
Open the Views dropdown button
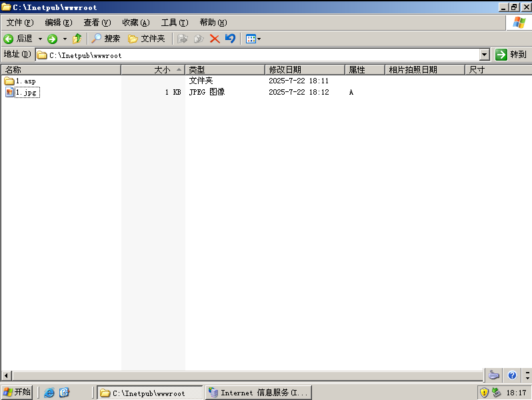(253, 39)
